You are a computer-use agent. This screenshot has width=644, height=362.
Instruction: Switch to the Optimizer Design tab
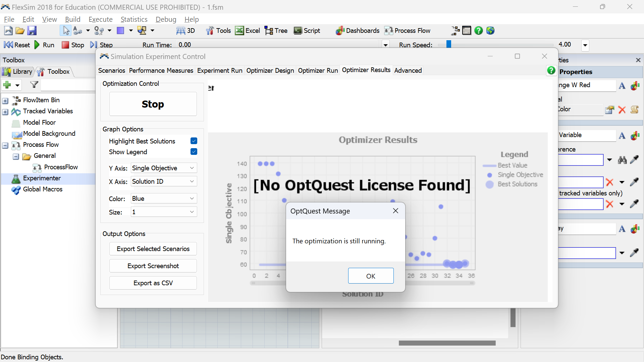point(270,70)
